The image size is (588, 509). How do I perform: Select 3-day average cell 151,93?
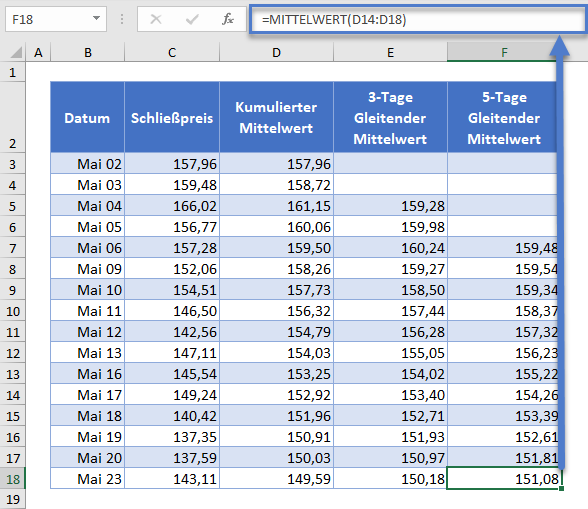tap(390, 437)
